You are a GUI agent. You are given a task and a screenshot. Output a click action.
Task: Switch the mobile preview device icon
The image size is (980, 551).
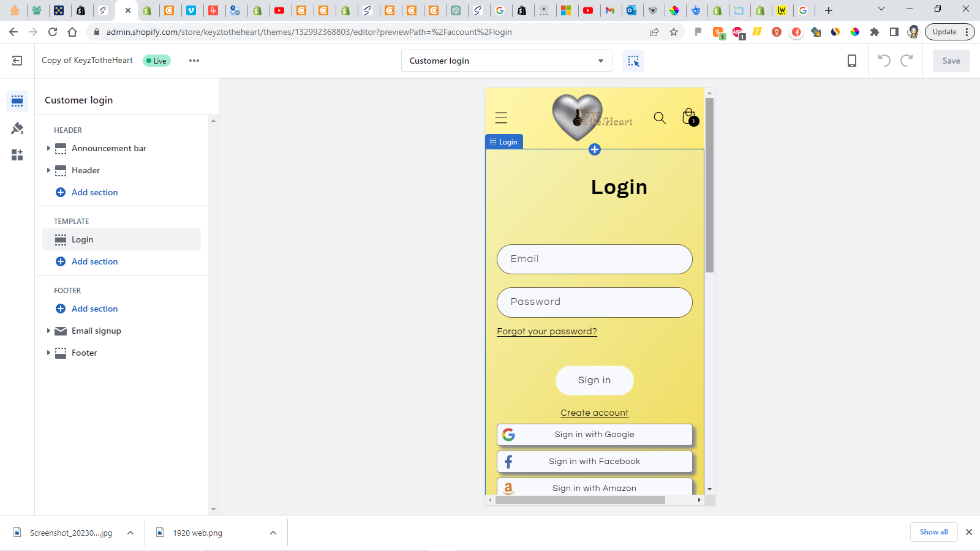point(852,61)
